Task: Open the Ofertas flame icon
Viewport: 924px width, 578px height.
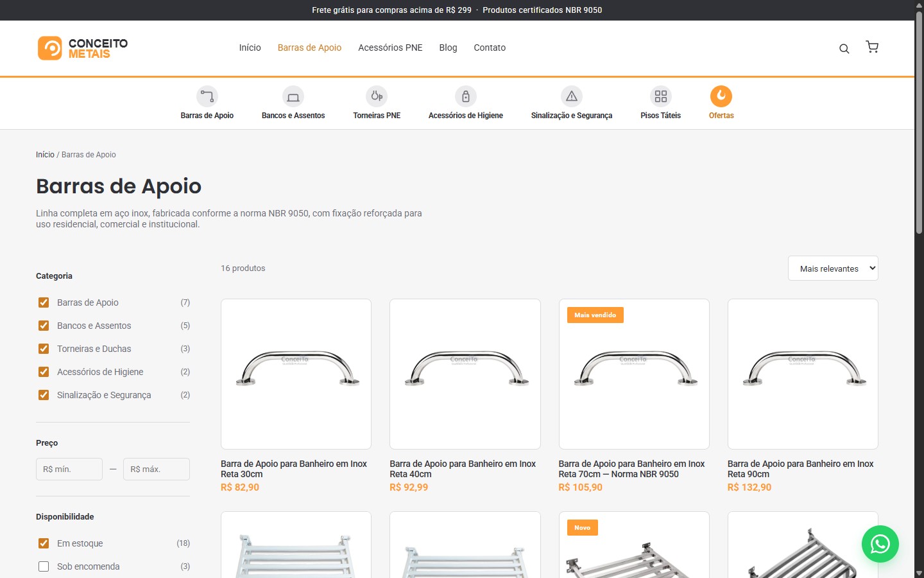Action: click(x=721, y=96)
